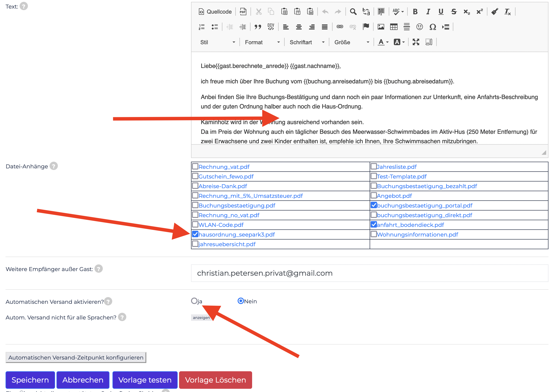Insert special character Omega
554x392 pixels.
(433, 27)
